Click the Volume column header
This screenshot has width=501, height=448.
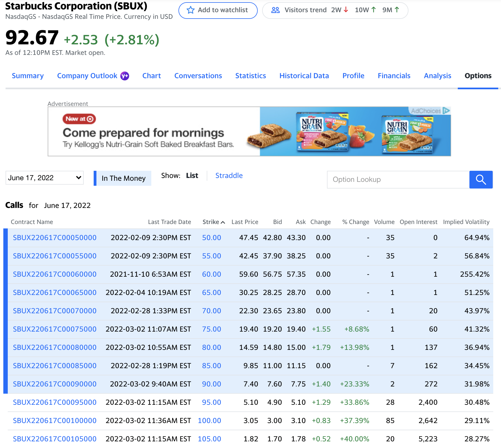[384, 222]
